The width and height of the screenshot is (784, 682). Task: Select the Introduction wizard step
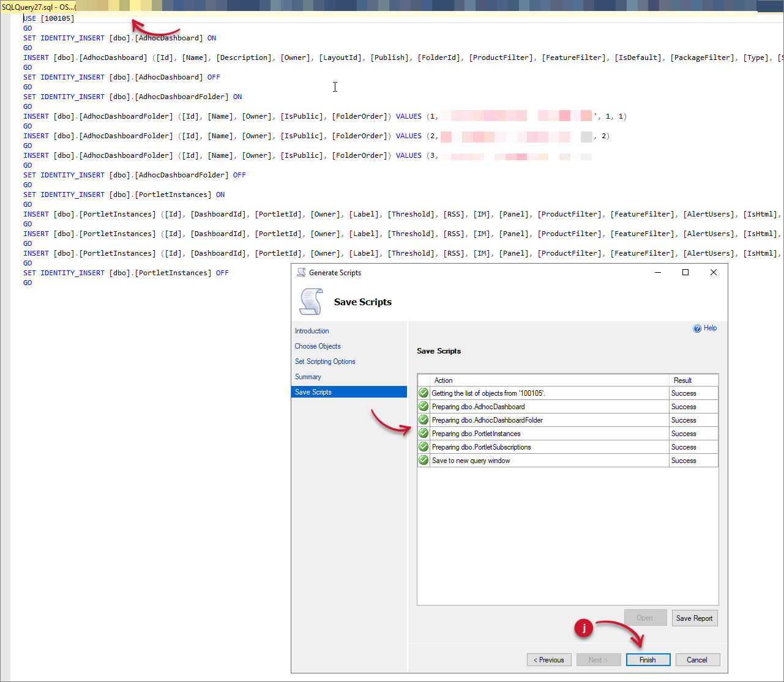(x=312, y=331)
